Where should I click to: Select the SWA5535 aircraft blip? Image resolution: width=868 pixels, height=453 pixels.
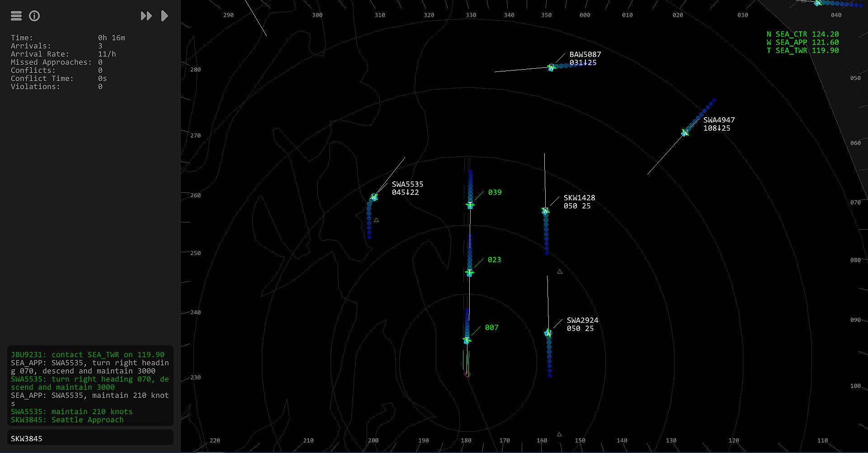[x=374, y=197]
